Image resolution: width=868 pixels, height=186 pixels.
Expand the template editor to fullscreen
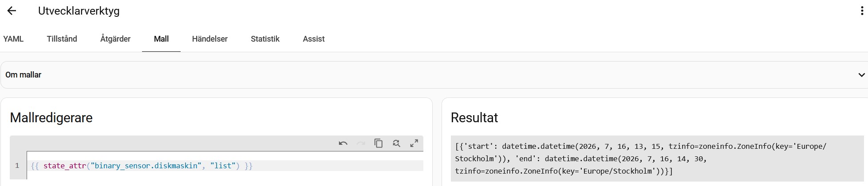414,143
